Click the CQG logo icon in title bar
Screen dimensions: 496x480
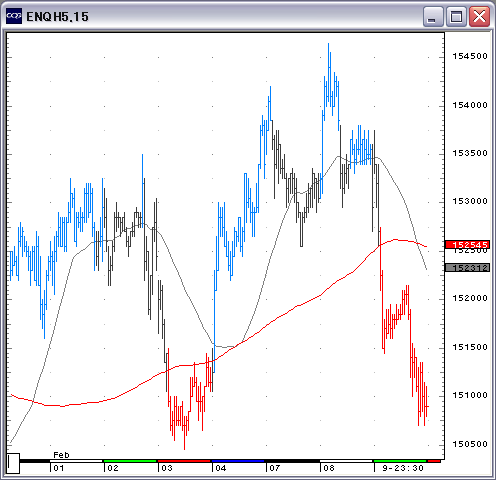coord(14,16)
